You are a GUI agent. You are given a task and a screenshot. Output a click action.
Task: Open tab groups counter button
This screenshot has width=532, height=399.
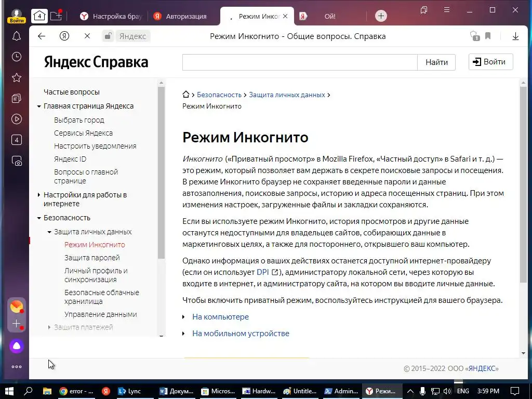point(39,16)
